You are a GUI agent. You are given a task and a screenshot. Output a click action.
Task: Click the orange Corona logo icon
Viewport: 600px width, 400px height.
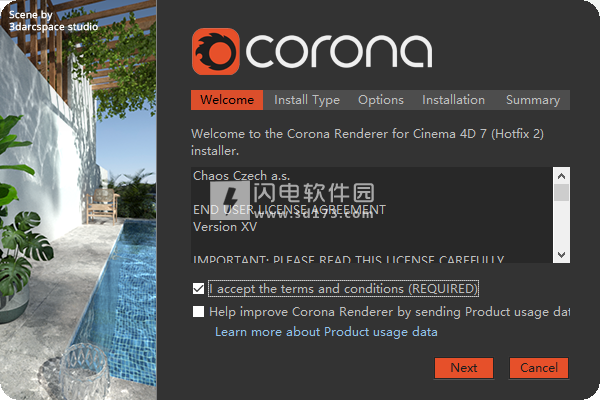point(215,51)
